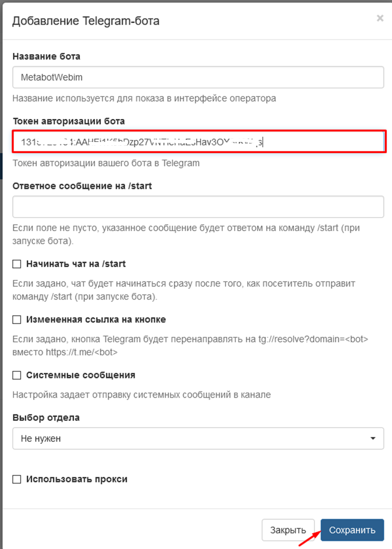The image size is (392, 549).
Task: Click the 'Использовать прокси' label text
Action: point(77,479)
